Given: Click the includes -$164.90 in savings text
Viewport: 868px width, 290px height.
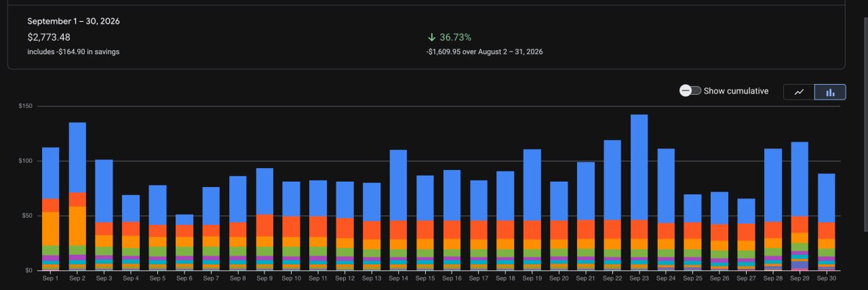Looking at the screenshot, I should click(73, 51).
